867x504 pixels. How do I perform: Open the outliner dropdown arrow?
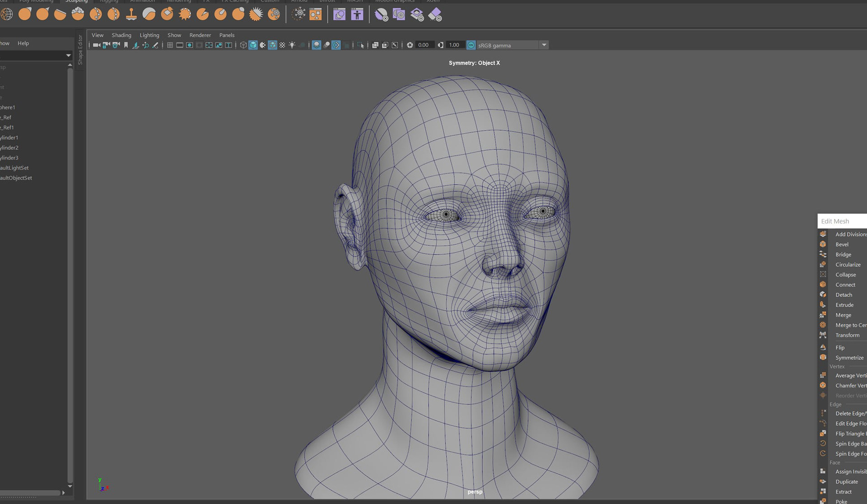[68, 56]
